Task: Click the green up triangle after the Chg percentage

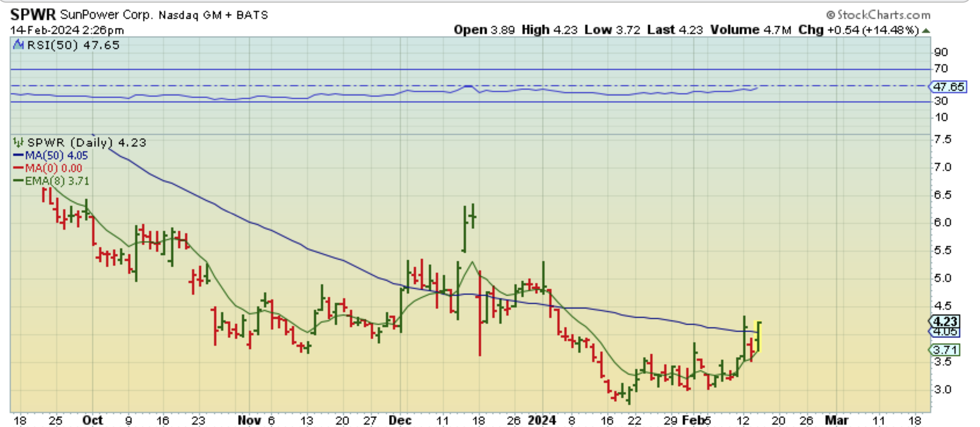Action: click(x=926, y=31)
